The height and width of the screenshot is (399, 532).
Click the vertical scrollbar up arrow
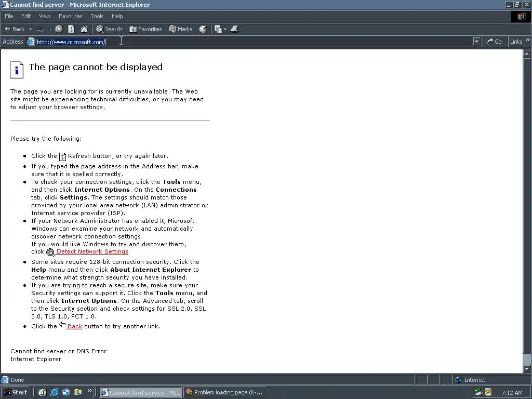click(x=527, y=54)
